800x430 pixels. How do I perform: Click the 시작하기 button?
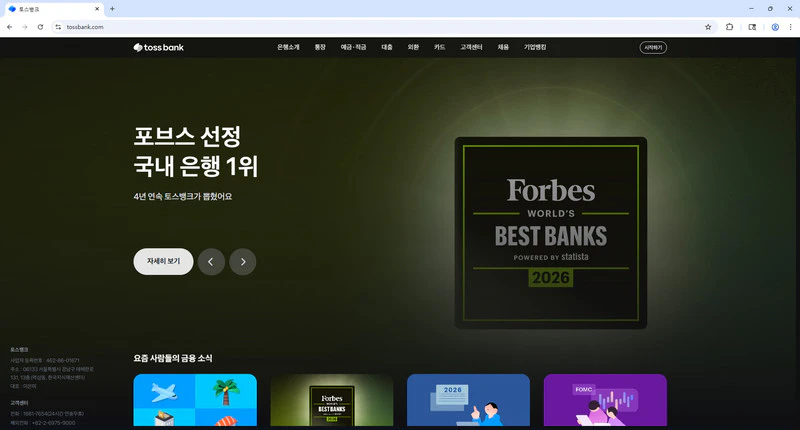click(x=653, y=47)
